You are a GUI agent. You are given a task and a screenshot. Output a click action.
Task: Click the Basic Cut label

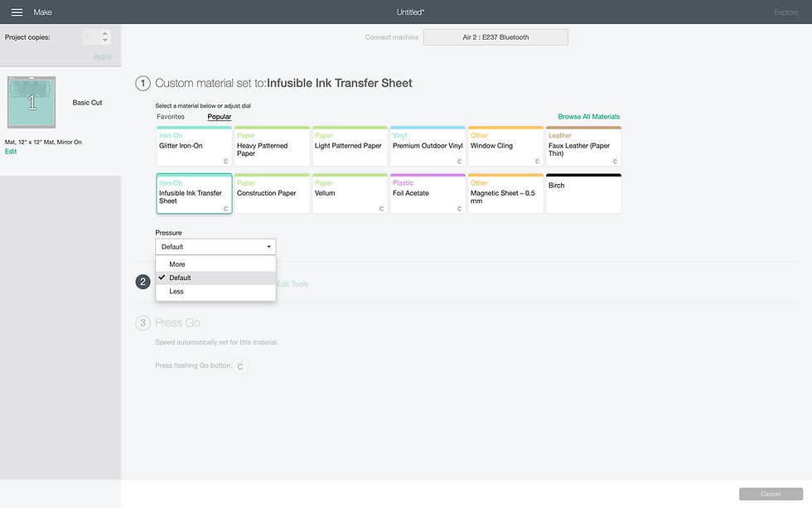(x=87, y=103)
